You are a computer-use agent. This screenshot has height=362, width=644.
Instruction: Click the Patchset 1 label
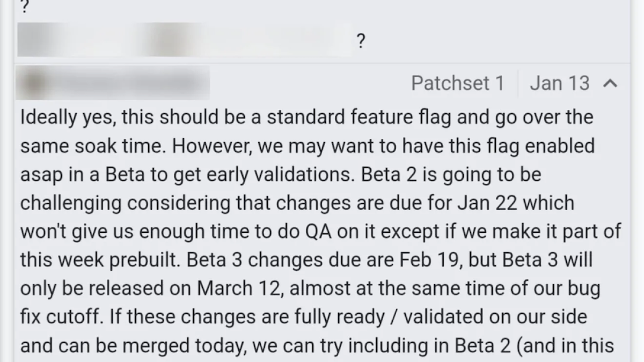click(457, 83)
